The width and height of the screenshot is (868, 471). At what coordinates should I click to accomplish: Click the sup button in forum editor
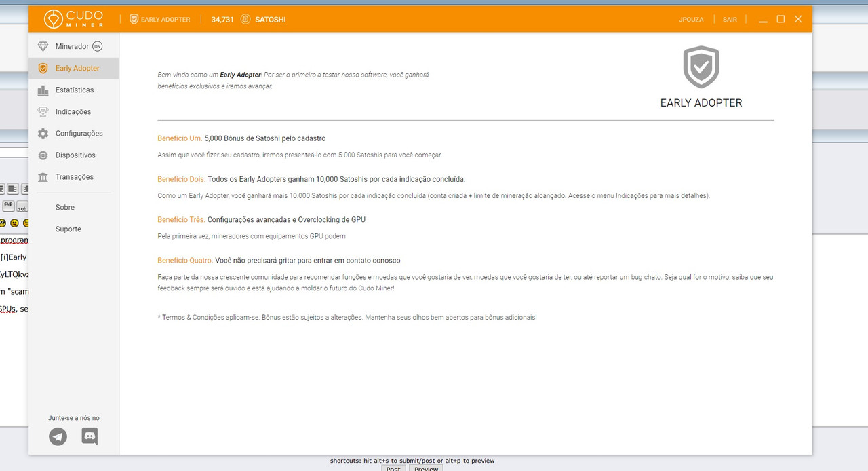[x=8, y=205]
